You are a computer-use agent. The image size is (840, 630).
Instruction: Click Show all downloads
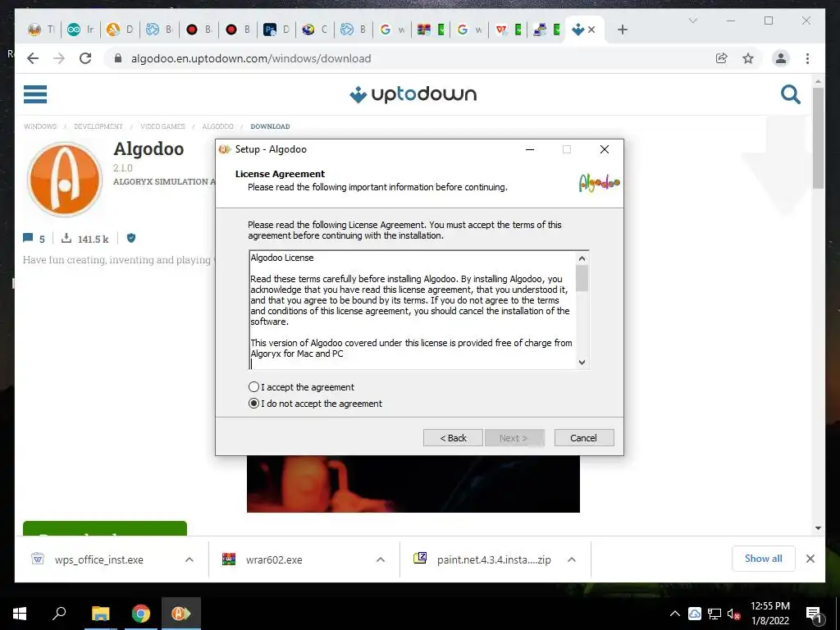click(764, 559)
